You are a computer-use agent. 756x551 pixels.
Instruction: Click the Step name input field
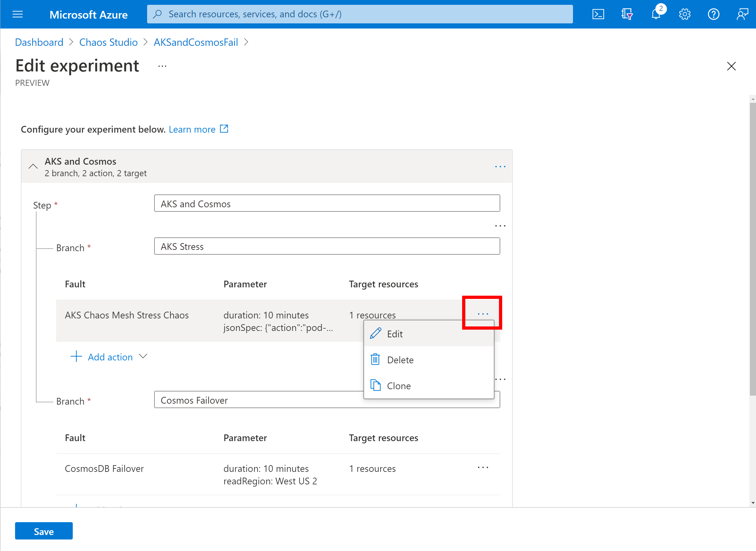pos(328,204)
